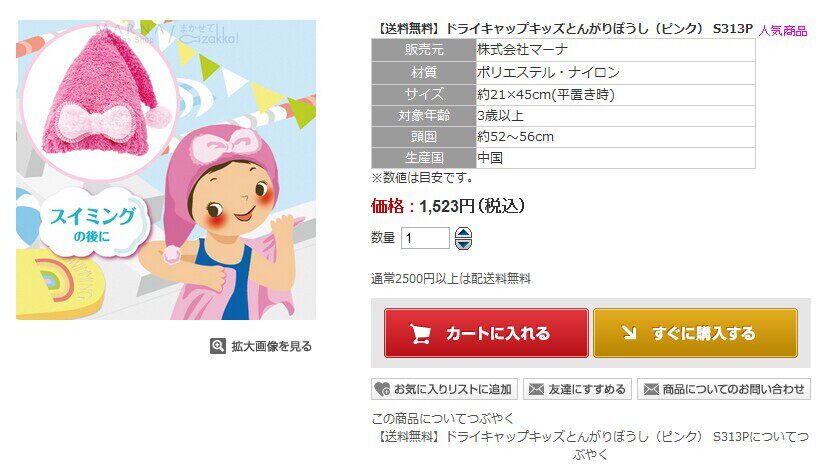Click the arrow icon on すぐに購入する

click(628, 333)
